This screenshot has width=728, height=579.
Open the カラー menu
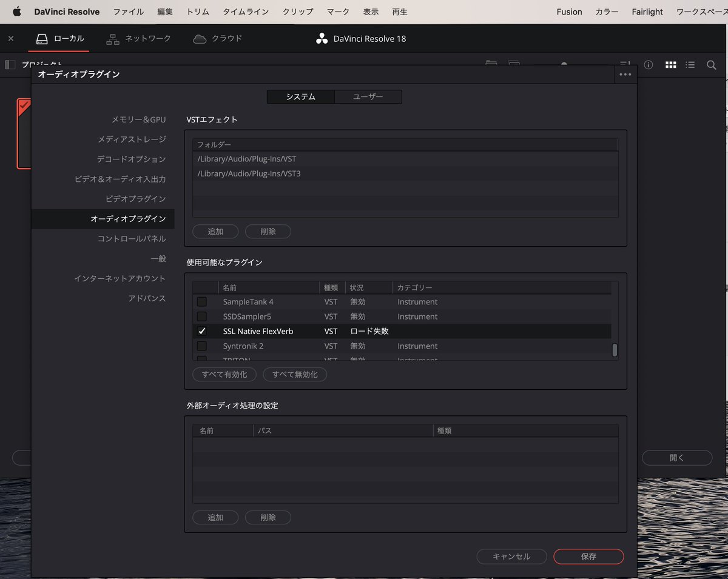click(607, 12)
